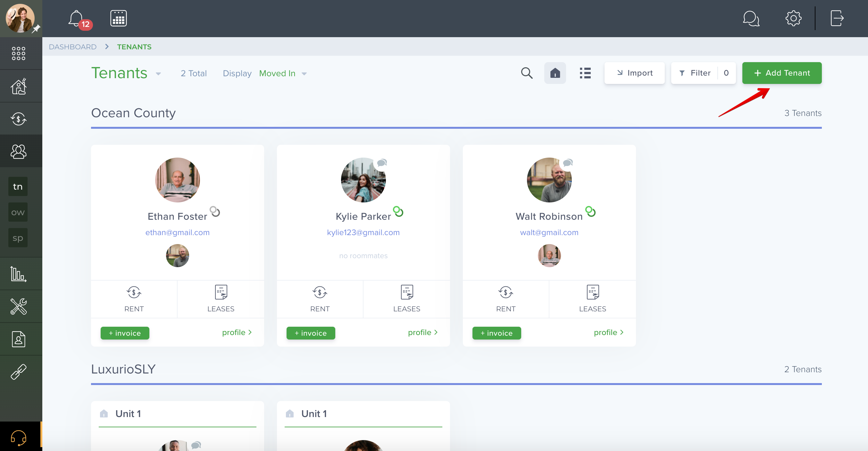Click the LuxurioSLY heading
Screen dimensions: 868x451
coord(123,370)
